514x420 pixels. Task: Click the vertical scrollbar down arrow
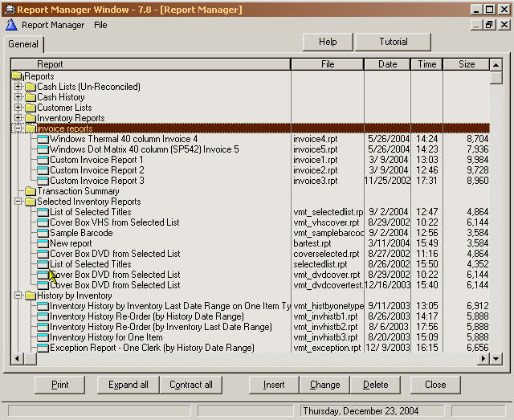tap(496, 359)
